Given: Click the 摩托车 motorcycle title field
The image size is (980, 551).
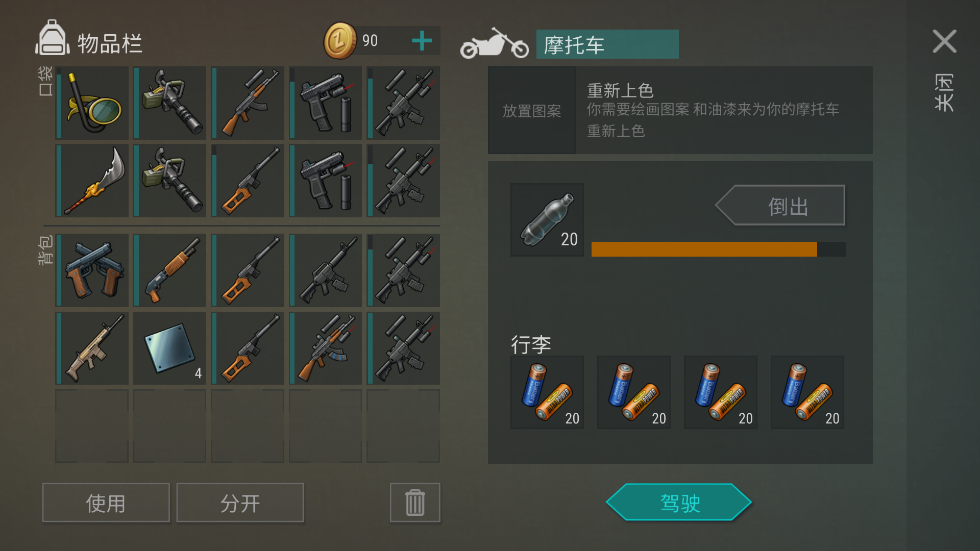Looking at the screenshot, I should tap(607, 44).
